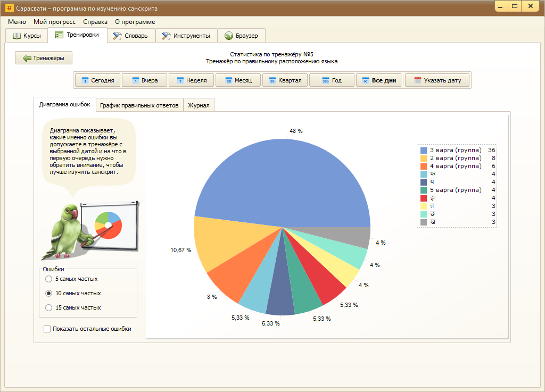545x392 pixels.
Task: Filter statistics by Месяц
Action: tap(238, 81)
